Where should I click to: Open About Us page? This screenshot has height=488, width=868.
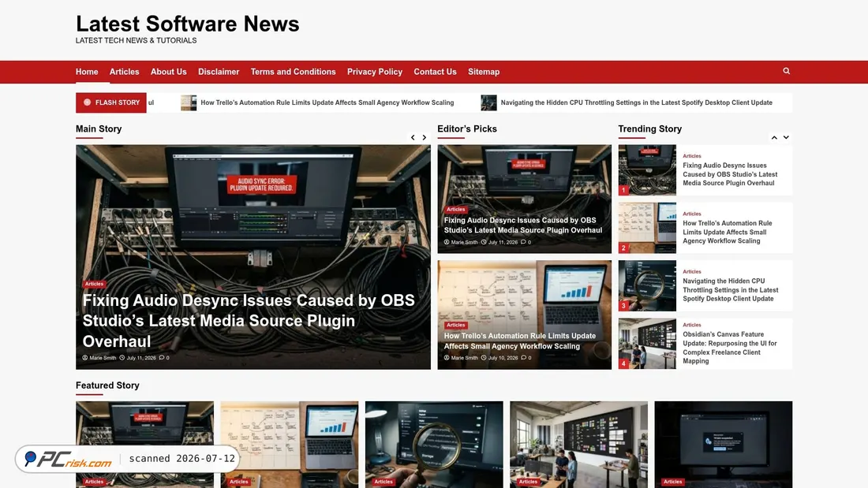(x=168, y=72)
